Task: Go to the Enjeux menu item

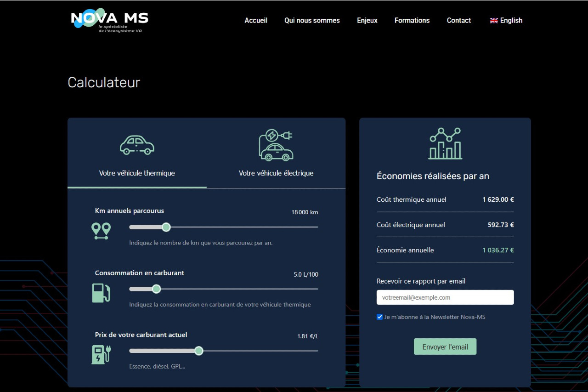Action: [x=367, y=21]
